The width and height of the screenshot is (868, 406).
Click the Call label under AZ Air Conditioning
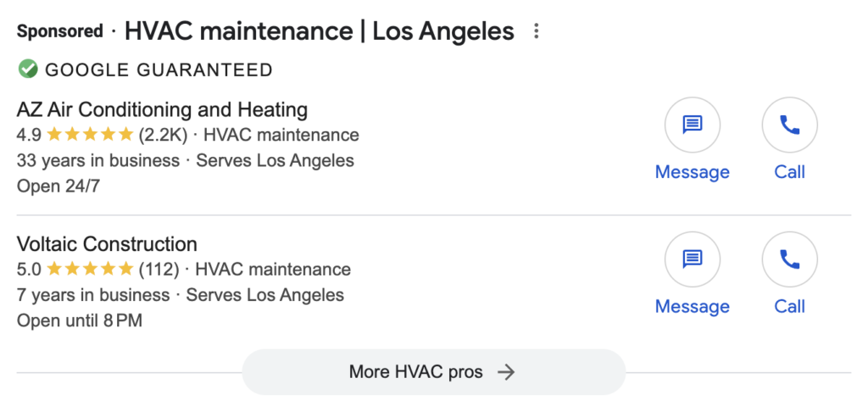(x=789, y=172)
